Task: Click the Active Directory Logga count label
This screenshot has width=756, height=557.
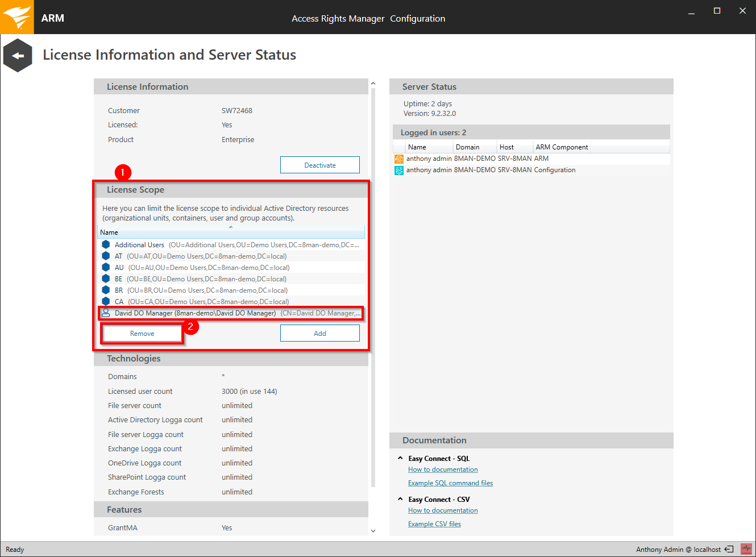Action: pos(155,419)
